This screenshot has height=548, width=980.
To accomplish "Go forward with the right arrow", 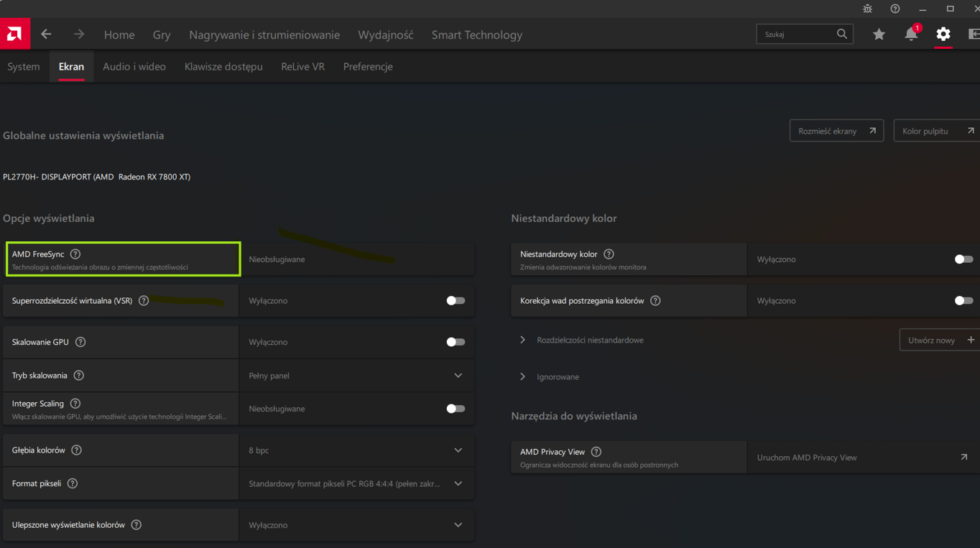I will (79, 34).
